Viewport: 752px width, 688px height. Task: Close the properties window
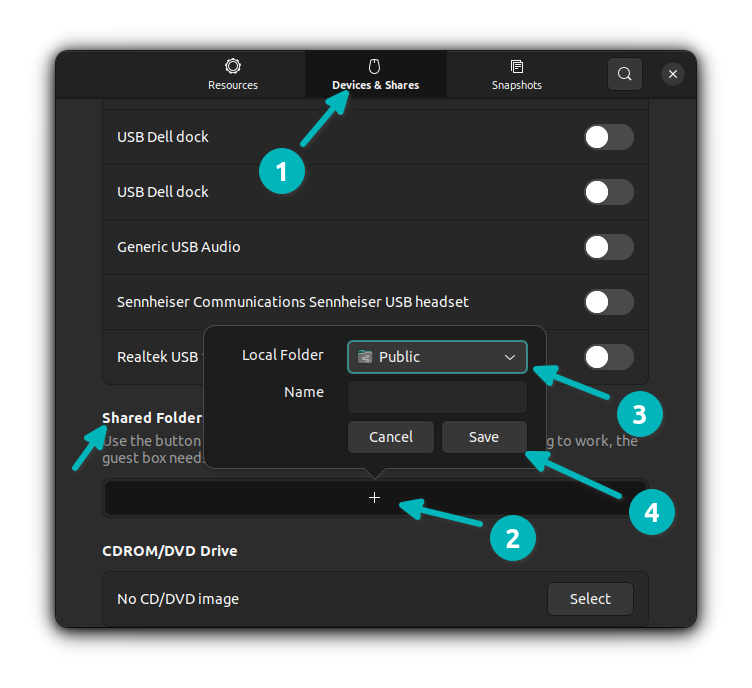672,74
